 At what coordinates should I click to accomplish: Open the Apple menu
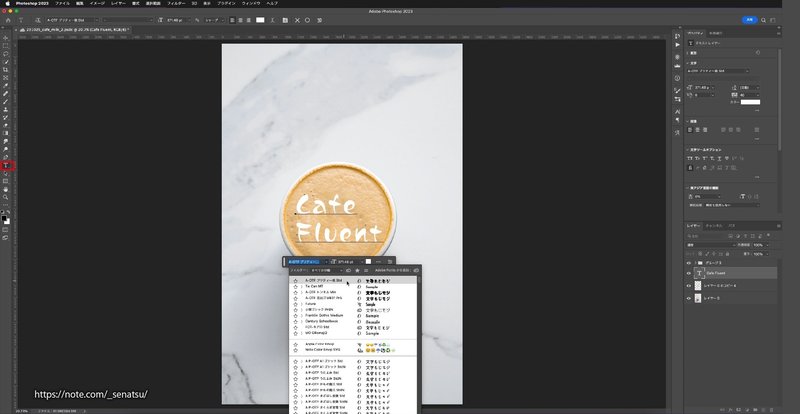coord(8,3)
